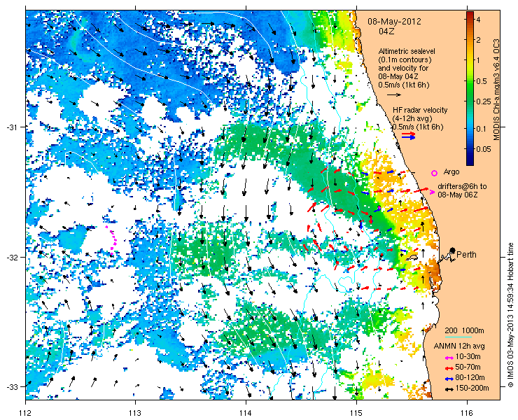Click the '08-May-2012' date text
The image size is (518, 420).
(x=394, y=22)
